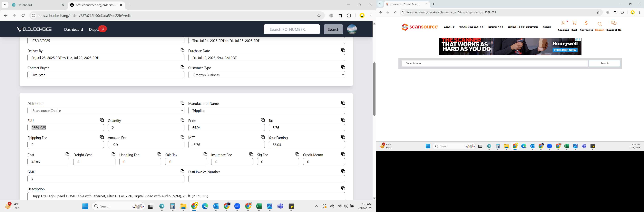The width and height of the screenshot is (644, 212).
Task: Open ScanSource SERVICES menu
Action: tap(495, 27)
